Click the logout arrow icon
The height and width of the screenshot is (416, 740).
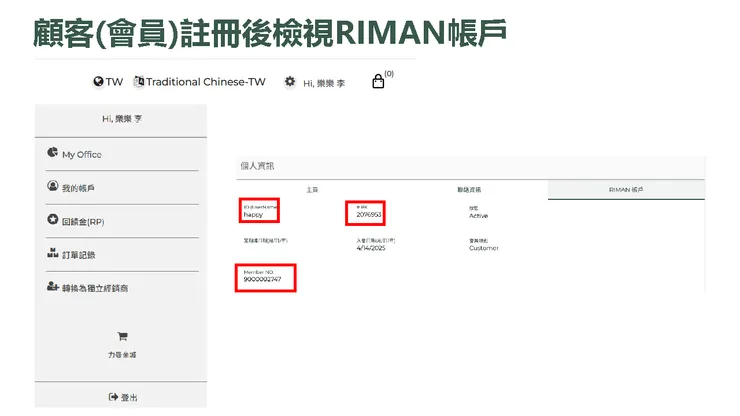(x=113, y=397)
